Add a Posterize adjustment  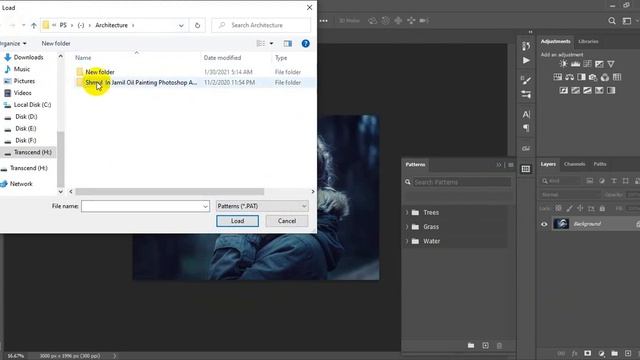(576, 90)
